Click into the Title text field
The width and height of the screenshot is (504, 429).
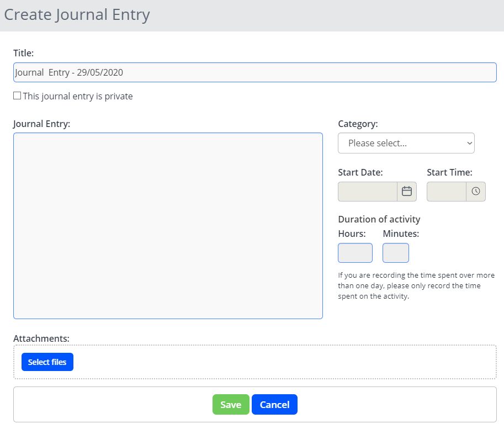coord(254,72)
